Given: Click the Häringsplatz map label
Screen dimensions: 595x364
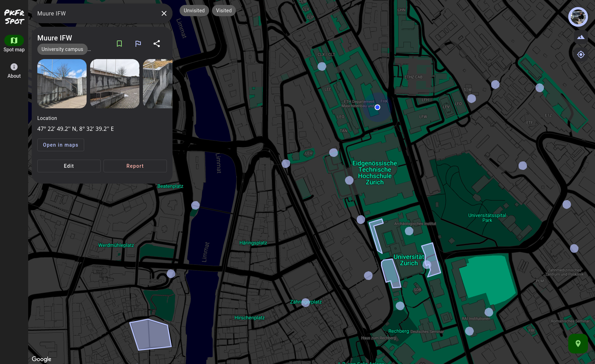Looking at the screenshot, I should click(x=253, y=243).
